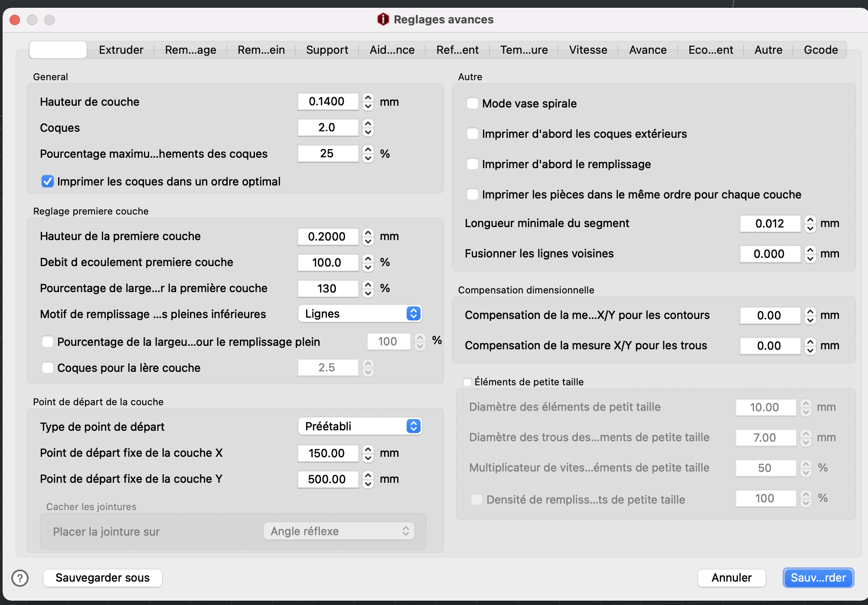The image size is (868, 605).
Task: Increase Point de départ fixe X stepper
Action: 368,449
